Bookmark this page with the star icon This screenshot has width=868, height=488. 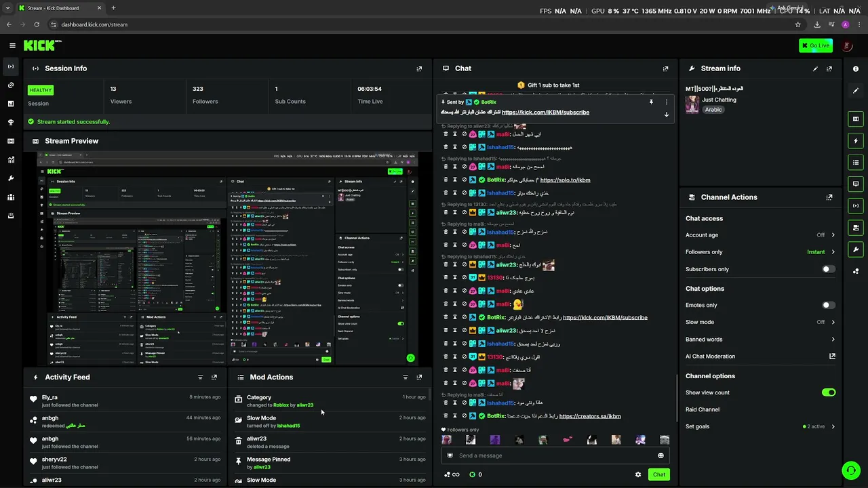(x=797, y=24)
